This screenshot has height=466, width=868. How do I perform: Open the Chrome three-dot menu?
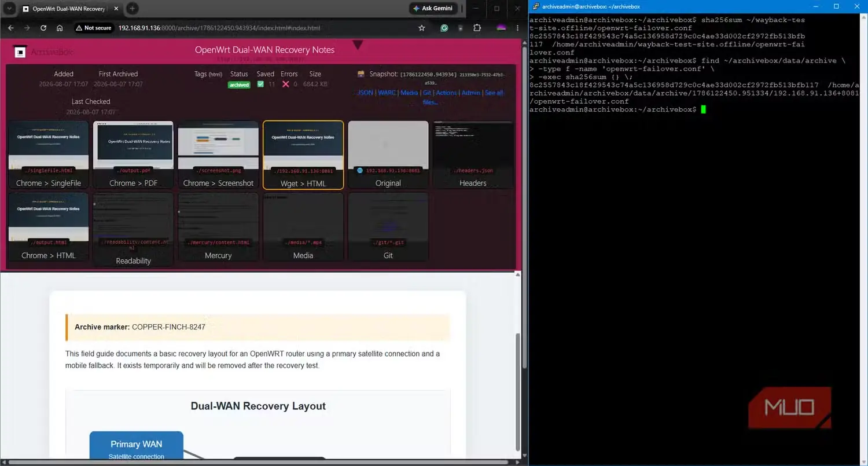(517, 28)
